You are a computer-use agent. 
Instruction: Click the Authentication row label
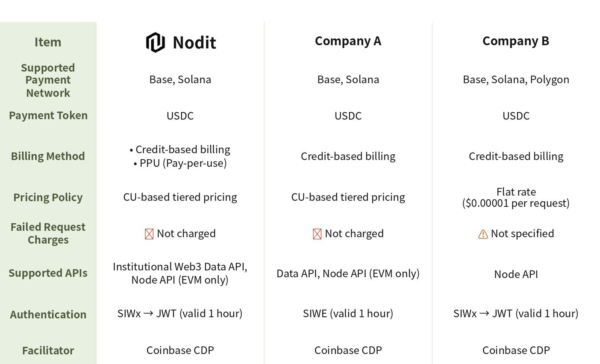(x=48, y=315)
